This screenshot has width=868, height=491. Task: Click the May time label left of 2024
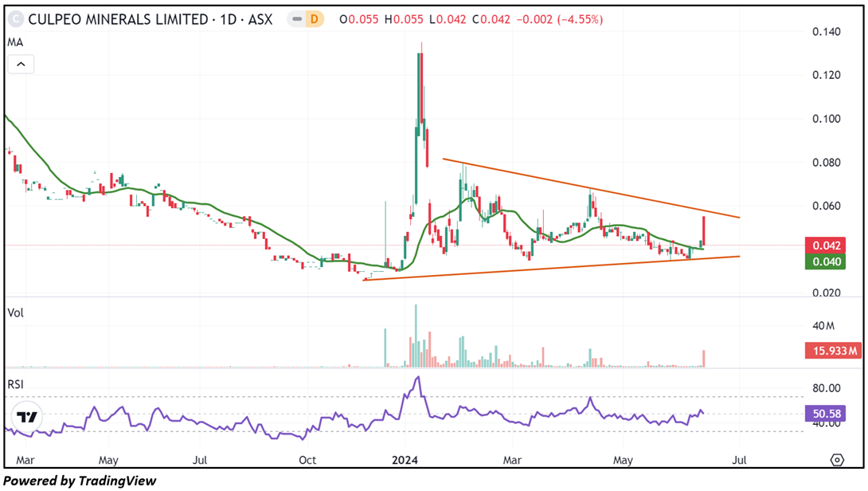point(108,461)
